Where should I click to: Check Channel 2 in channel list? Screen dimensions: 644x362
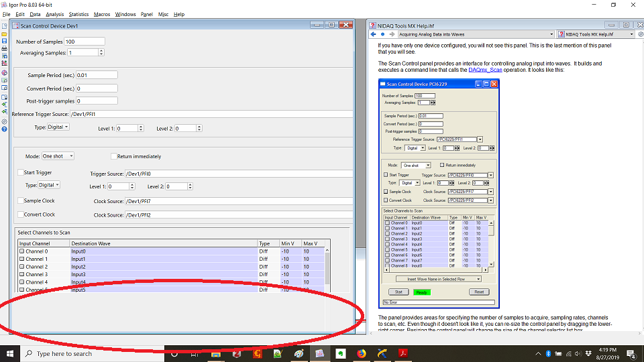21,267
